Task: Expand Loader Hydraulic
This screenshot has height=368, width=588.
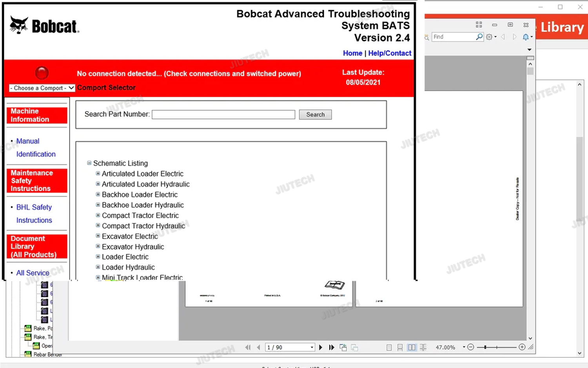Action: (x=98, y=267)
